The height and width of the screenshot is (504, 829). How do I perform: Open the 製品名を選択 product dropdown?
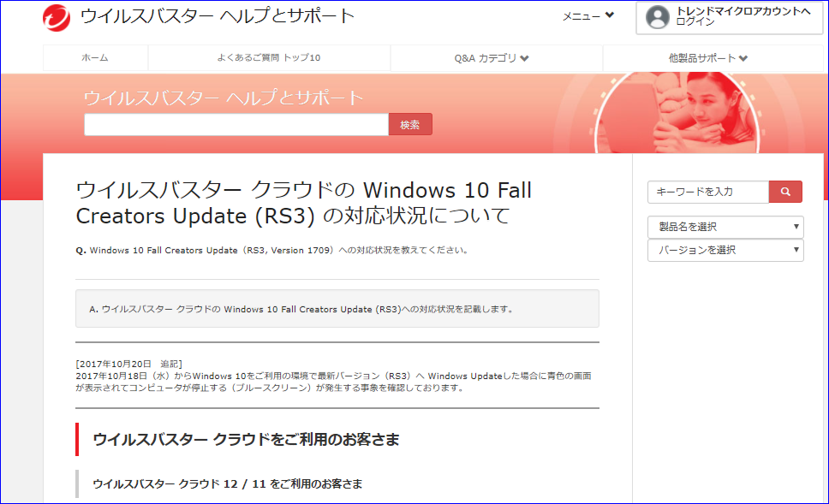pyautogui.click(x=725, y=227)
